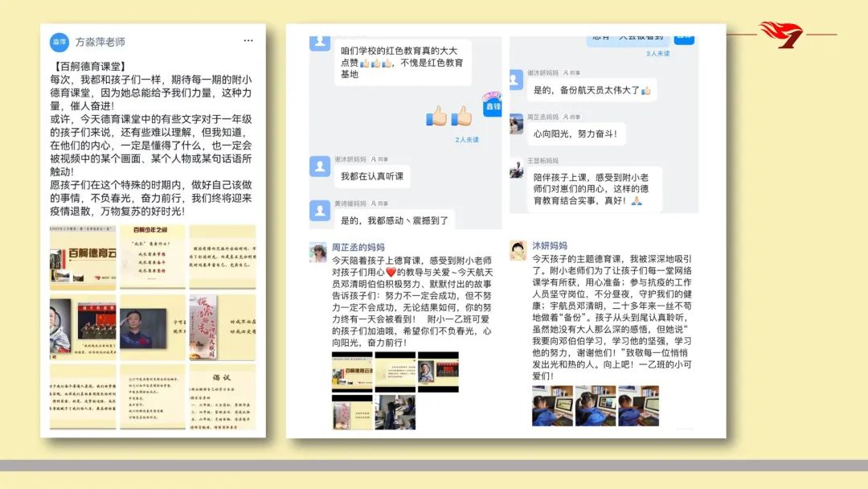This screenshot has width=868, height=489.
Task: Open the 2人未读 unread link
Action: [466, 139]
